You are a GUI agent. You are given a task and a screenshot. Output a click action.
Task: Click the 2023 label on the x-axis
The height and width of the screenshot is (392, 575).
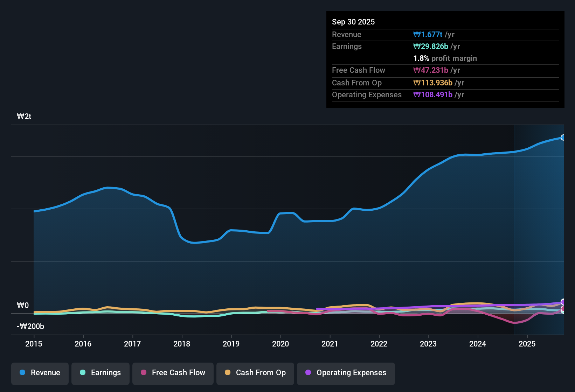tap(428, 344)
